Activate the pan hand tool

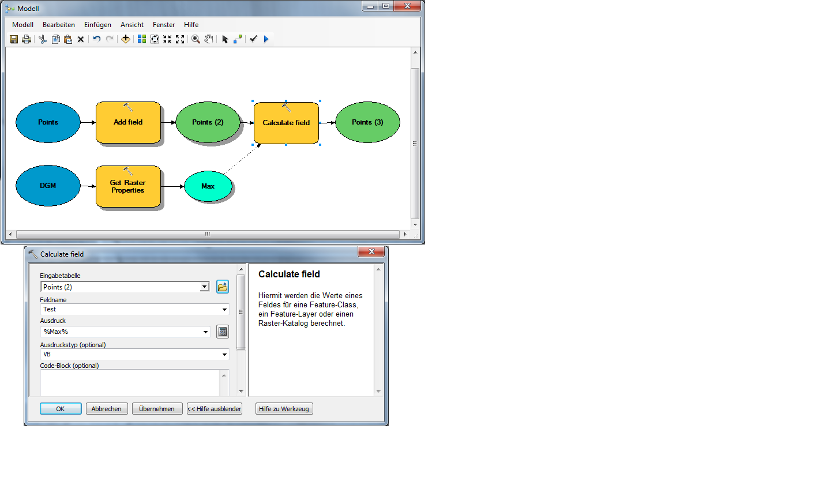(x=209, y=39)
